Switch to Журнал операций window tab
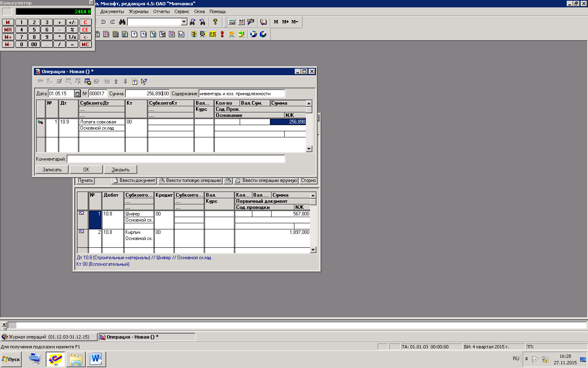 point(49,337)
